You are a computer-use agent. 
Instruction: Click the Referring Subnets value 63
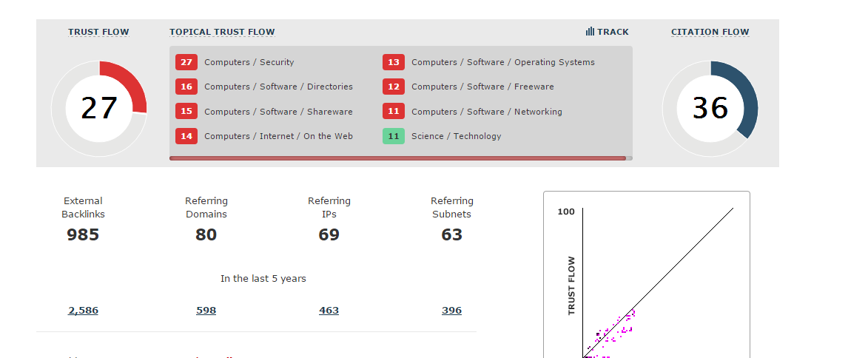(x=451, y=234)
